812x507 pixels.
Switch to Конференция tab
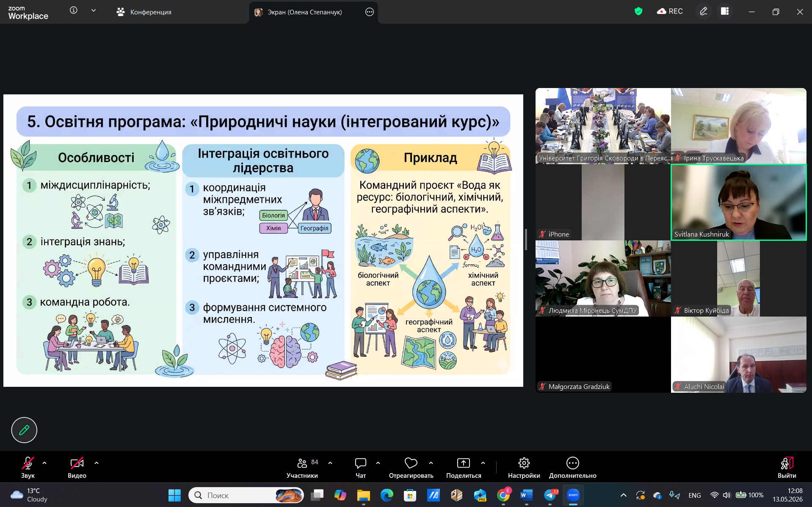(144, 12)
